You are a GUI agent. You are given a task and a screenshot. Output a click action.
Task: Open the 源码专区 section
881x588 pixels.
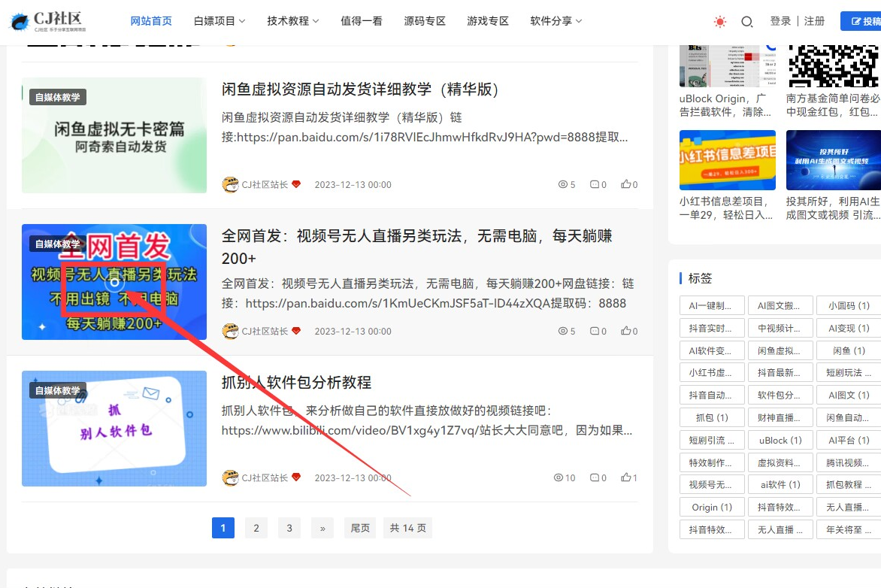click(x=425, y=21)
